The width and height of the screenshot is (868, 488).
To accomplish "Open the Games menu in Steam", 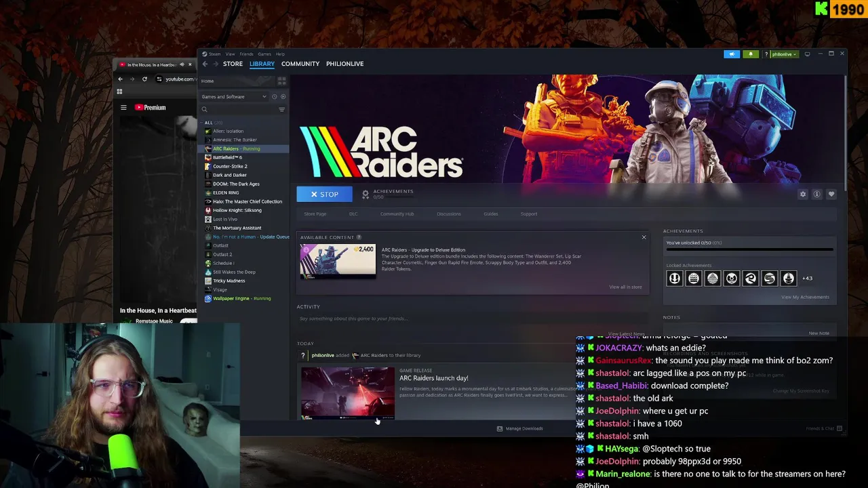I will 264,54.
